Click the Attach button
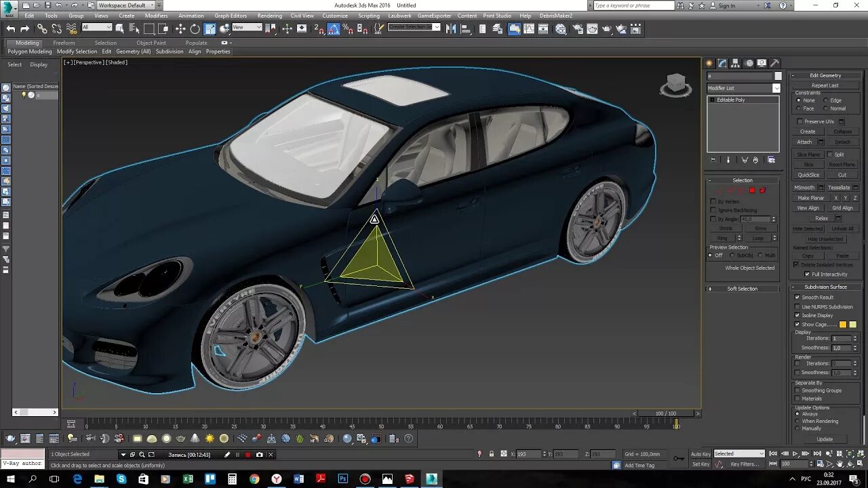Screen dimensions: 868x488 tap(804, 142)
